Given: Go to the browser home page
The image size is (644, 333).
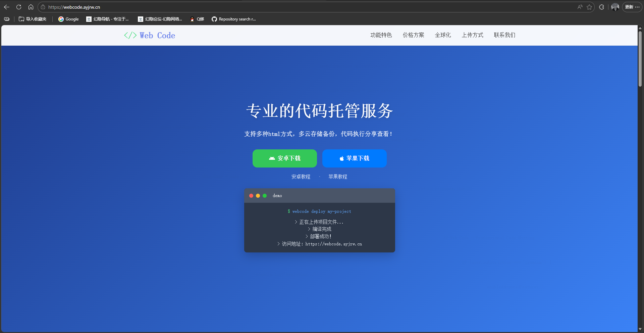Looking at the screenshot, I should click(x=31, y=7).
